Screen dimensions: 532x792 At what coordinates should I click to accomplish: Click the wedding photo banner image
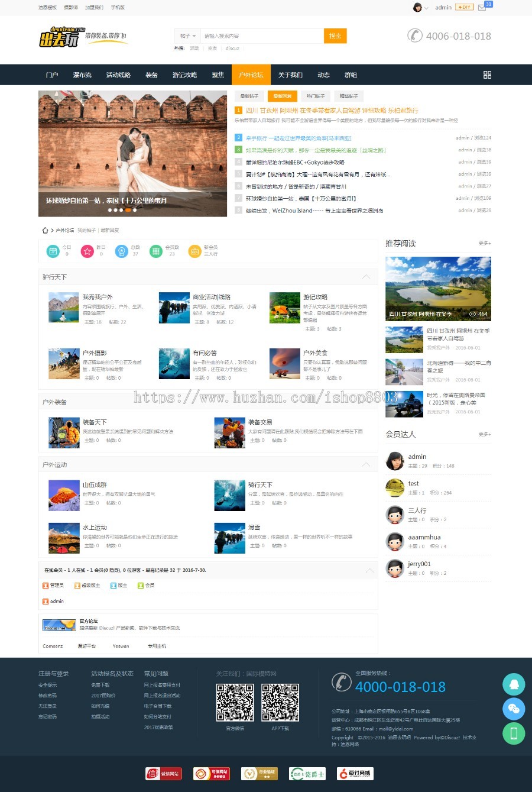132,153
